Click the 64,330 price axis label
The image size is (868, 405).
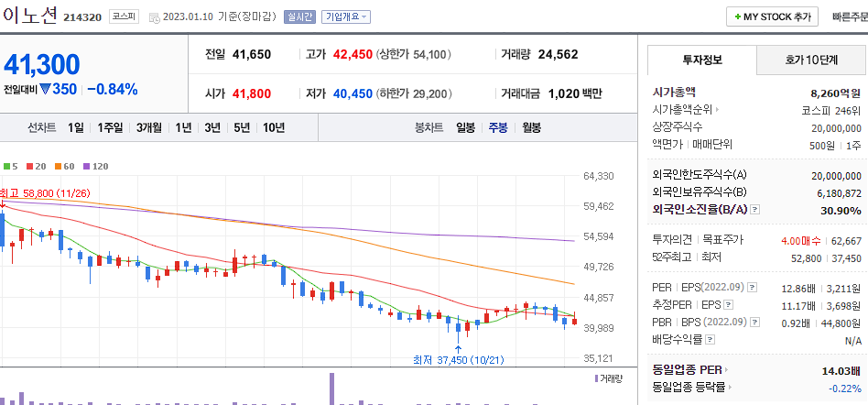click(x=599, y=176)
